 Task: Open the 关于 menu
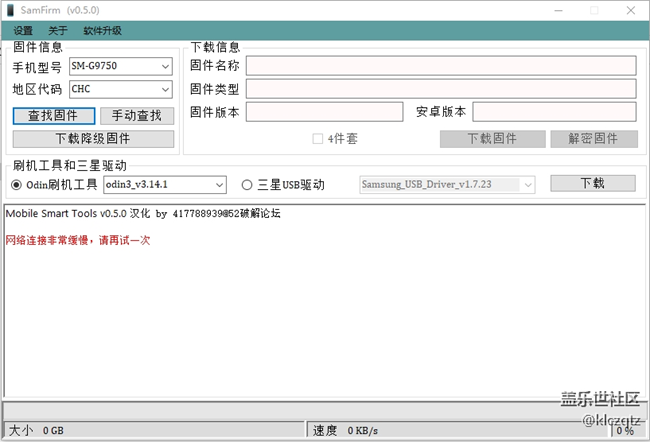click(x=58, y=31)
